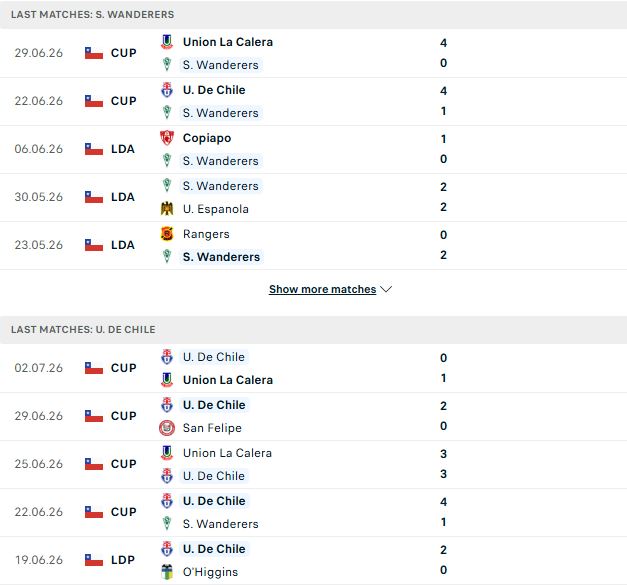Click the Rangers club crest icon

167,234
